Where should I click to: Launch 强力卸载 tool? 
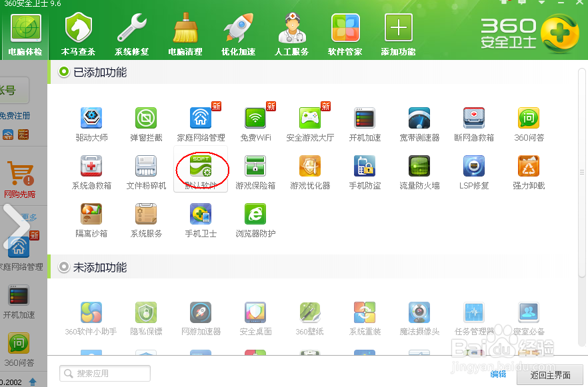529,173
